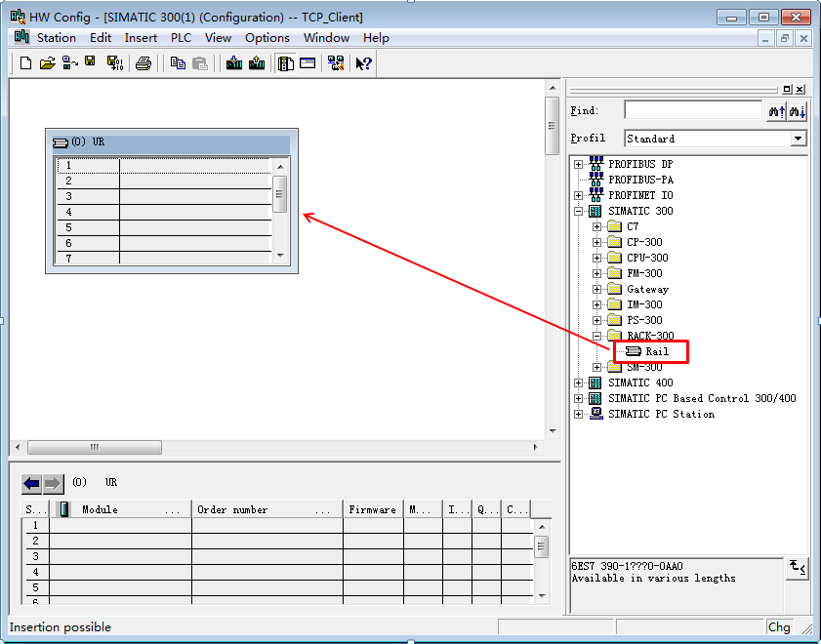Click Download to Module icon
This screenshot has width=821, height=644.
point(234,63)
